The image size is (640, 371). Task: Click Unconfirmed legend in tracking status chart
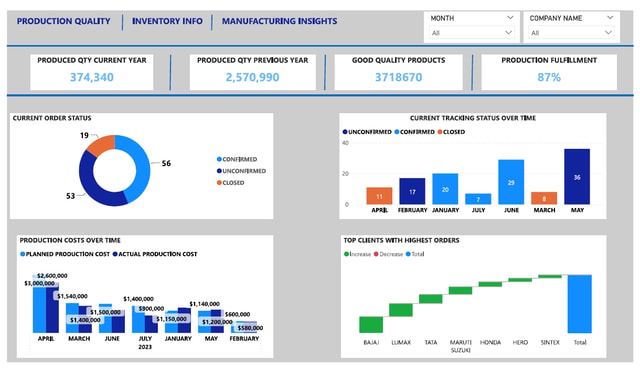click(x=367, y=132)
